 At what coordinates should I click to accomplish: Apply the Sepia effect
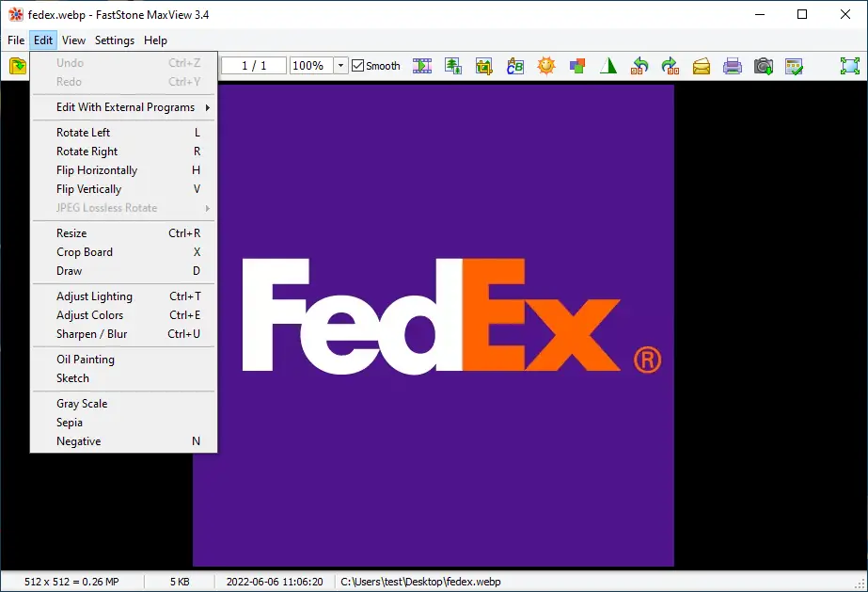pyautogui.click(x=123, y=423)
